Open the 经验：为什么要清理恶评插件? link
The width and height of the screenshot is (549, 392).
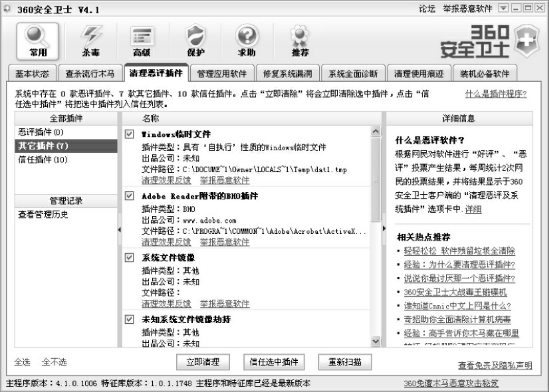460,265
